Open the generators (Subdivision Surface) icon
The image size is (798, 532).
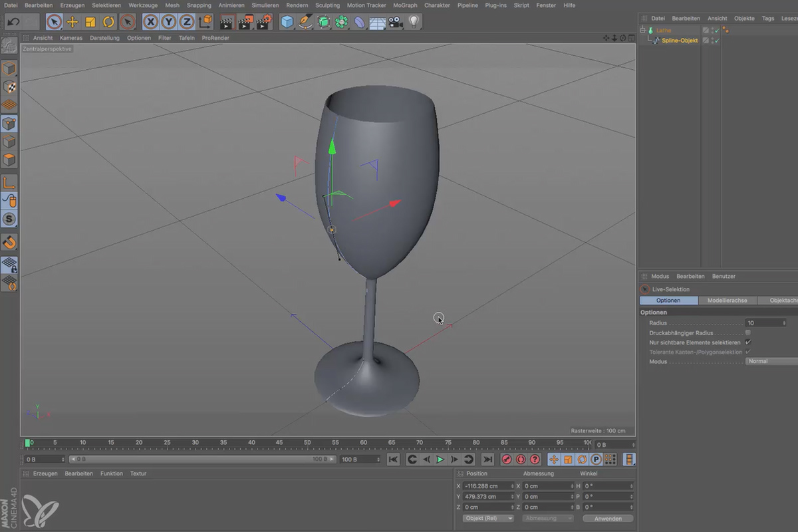(x=324, y=22)
